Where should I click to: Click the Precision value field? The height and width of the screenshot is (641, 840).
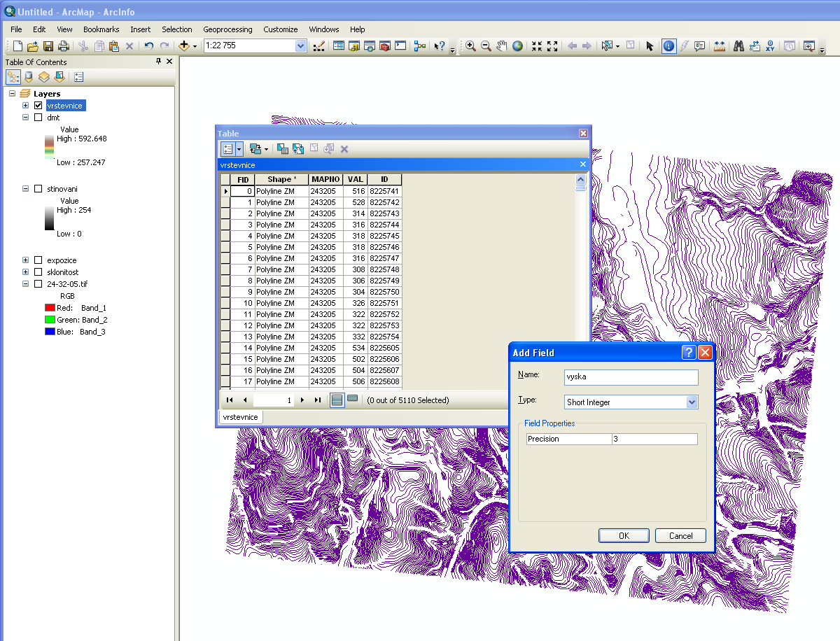(x=654, y=439)
